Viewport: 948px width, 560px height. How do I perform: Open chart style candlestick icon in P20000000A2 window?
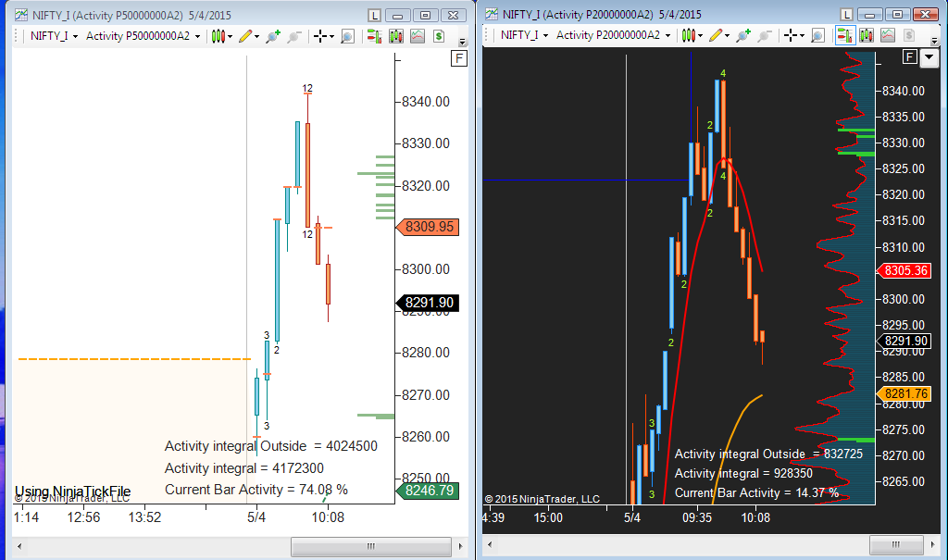[x=688, y=36]
